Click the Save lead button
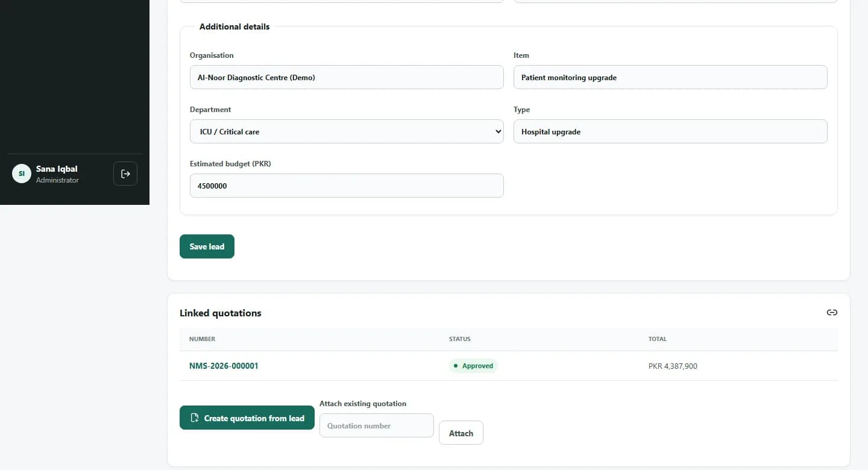 tap(207, 246)
